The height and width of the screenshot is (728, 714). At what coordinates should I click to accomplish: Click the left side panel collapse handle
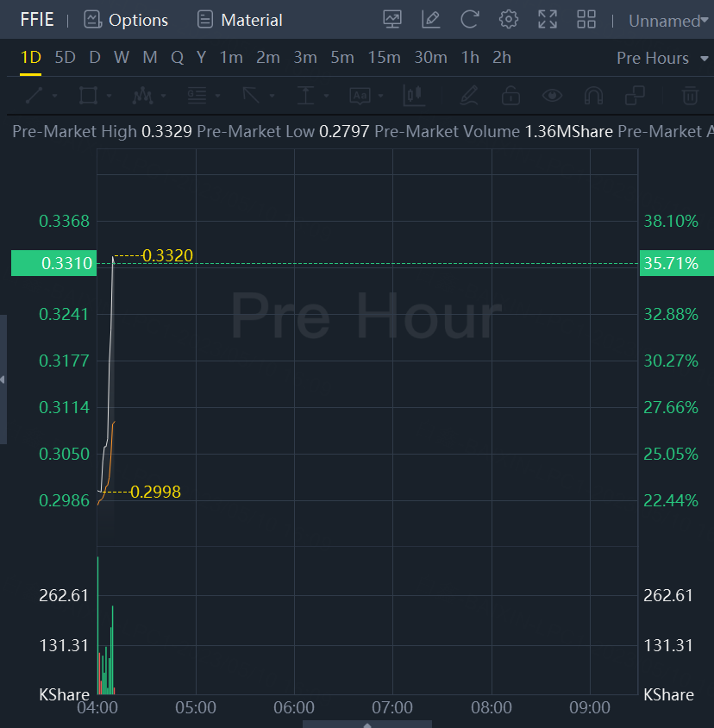(x=3, y=380)
